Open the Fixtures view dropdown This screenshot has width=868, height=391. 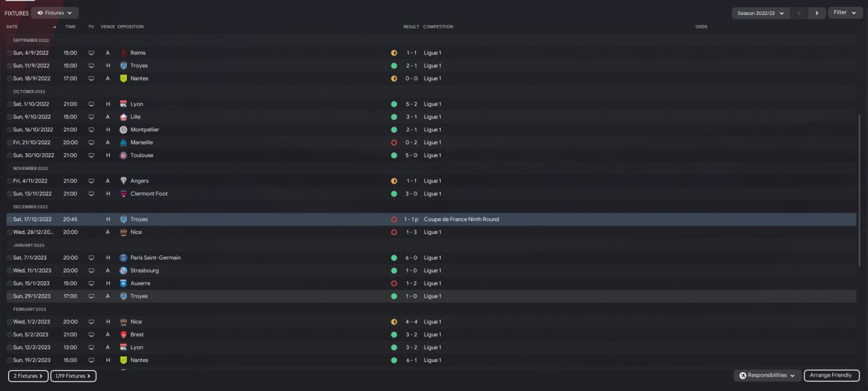(x=55, y=13)
